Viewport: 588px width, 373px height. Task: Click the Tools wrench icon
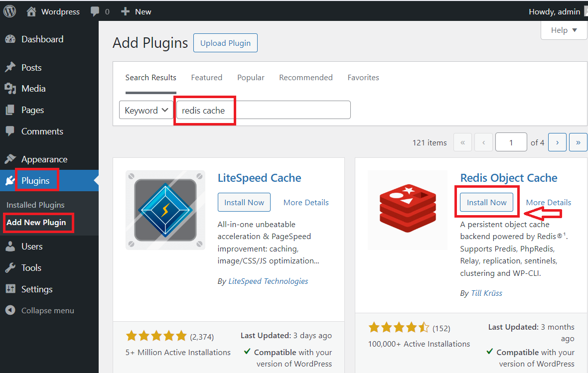coord(10,267)
